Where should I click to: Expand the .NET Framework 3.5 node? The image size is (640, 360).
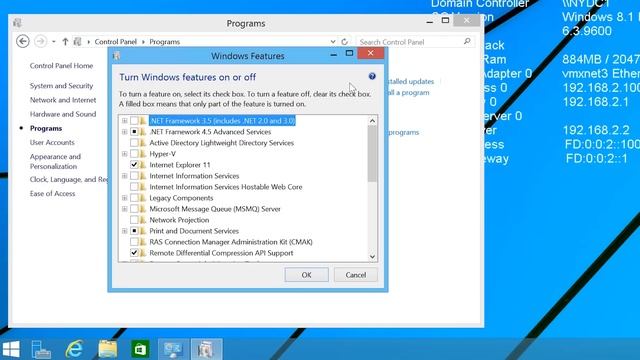124,121
